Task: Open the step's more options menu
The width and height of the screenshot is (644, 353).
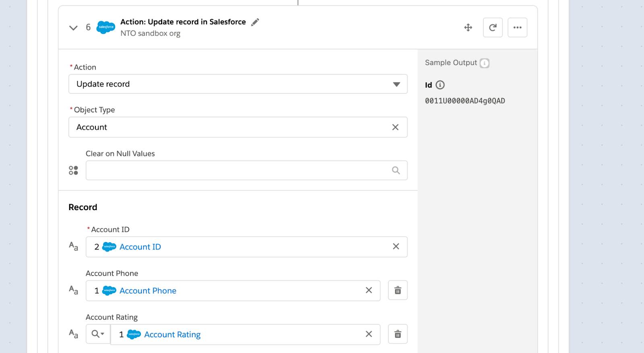Action: coord(518,27)
